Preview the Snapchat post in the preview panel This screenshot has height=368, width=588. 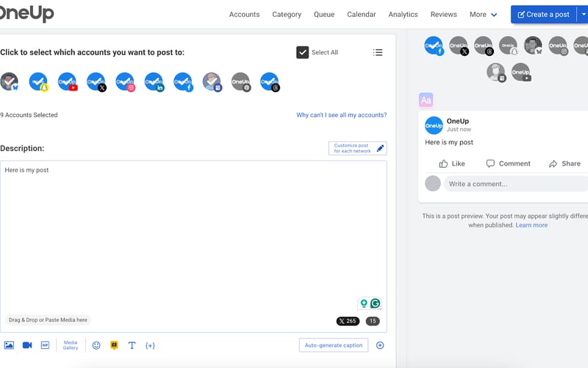508,46
